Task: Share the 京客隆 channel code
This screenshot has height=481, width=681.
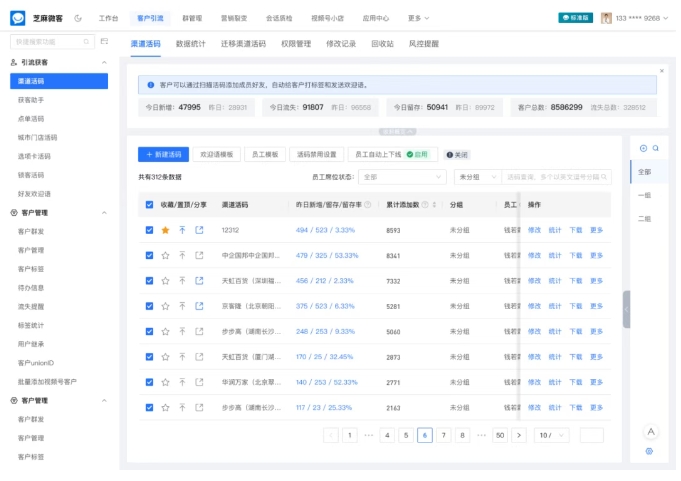Action: 199,306
